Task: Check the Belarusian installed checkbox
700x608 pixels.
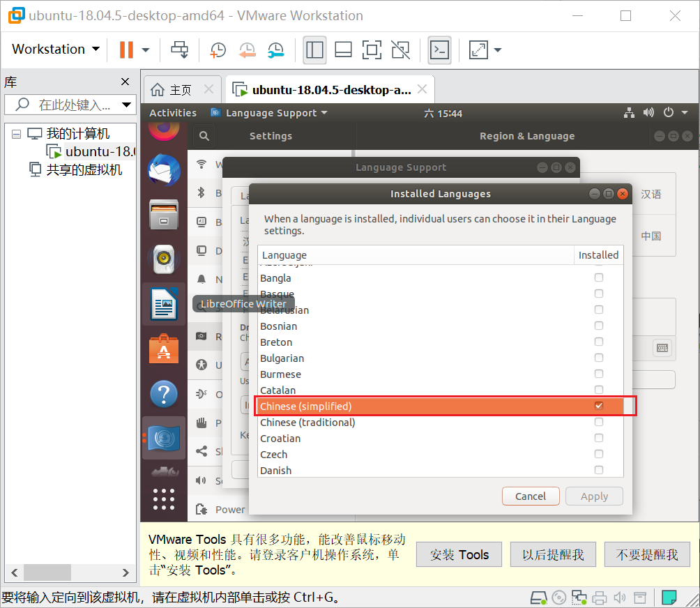Action: pyautogui.click(x=599, y=310)
